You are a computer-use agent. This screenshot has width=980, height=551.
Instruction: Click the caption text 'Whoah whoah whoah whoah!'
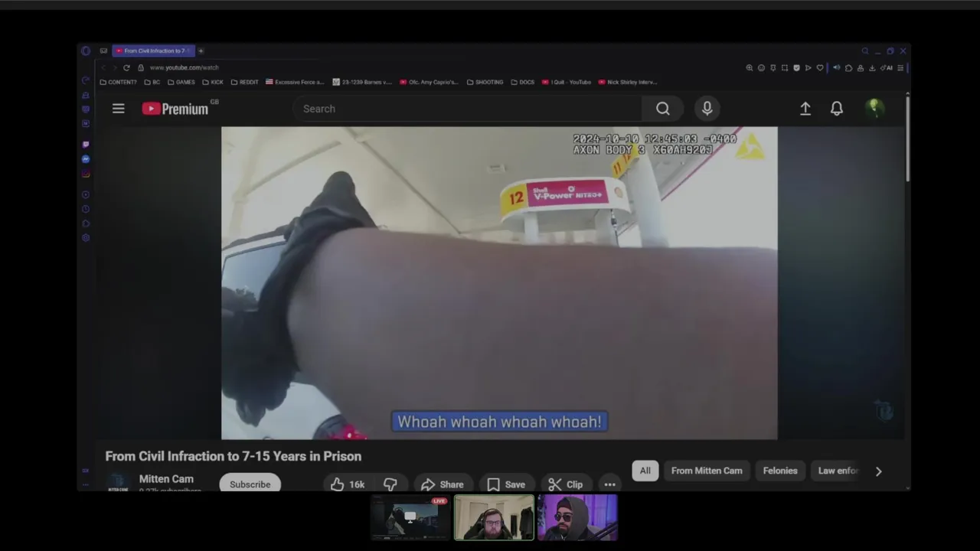click(499, 422)
